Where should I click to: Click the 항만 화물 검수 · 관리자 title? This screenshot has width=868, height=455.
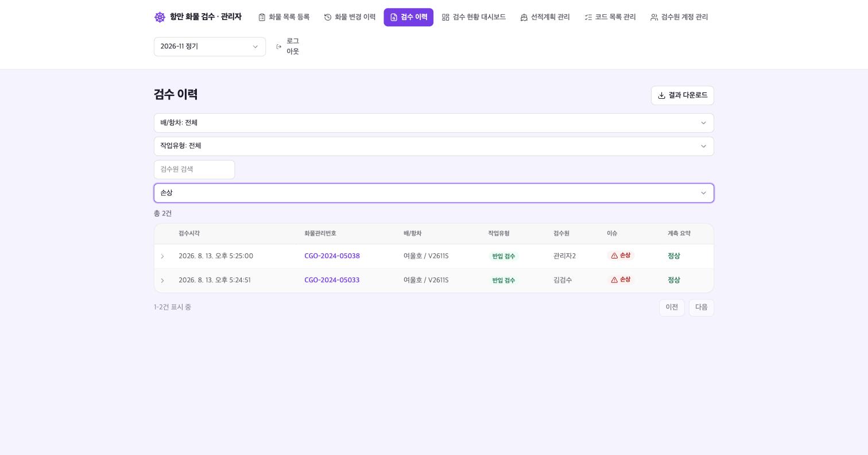(x=206, y=17)
